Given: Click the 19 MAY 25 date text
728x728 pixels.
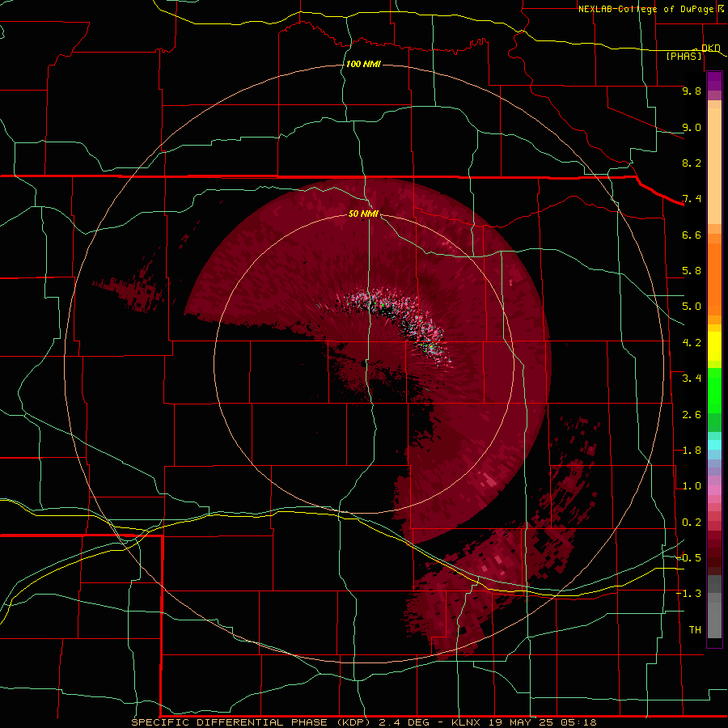Looking at the screenshot, I should (521, 722).
